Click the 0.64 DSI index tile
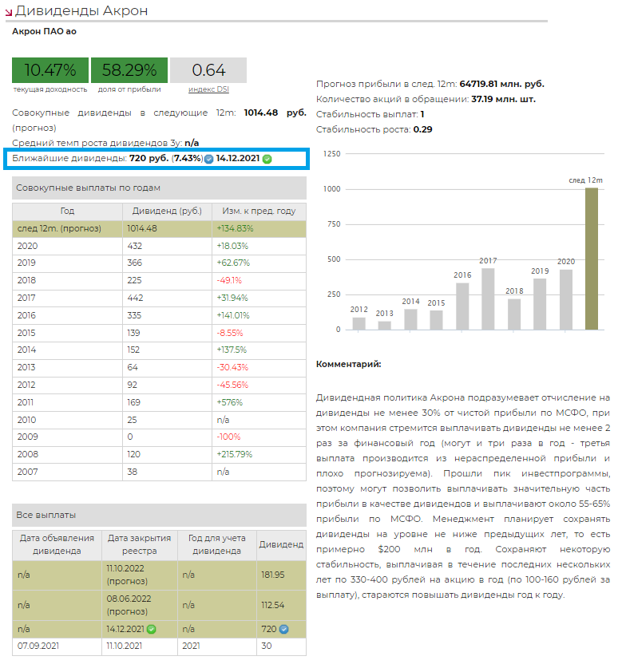This screenshot has width=622, height=672. click(x=208, y=70)
